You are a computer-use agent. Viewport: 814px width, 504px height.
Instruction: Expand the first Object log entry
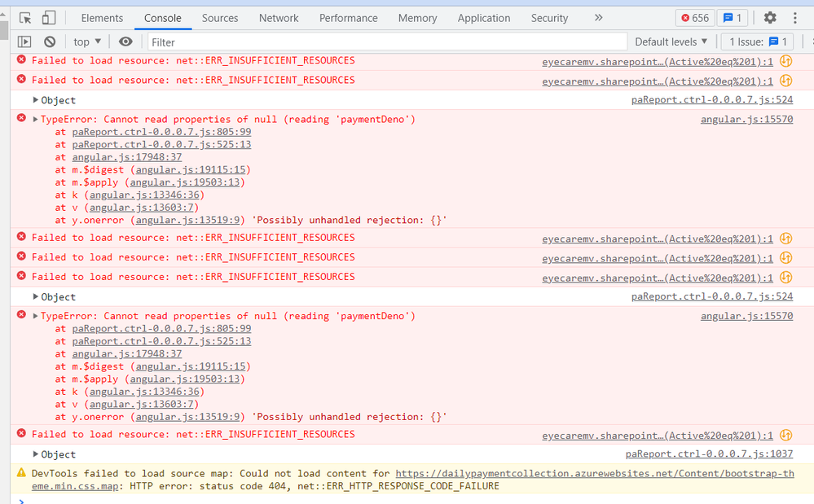pyautogui.click(x=35, y=99)
